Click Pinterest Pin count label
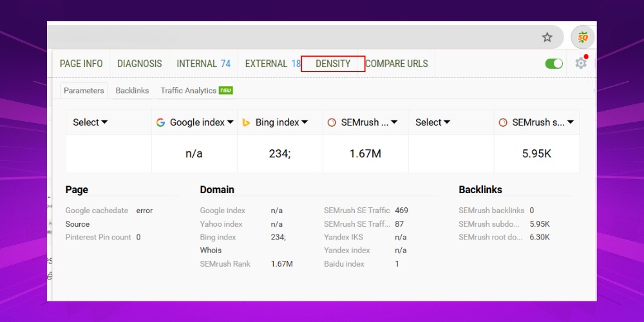The image size is (644, 322). pos(98,237)
